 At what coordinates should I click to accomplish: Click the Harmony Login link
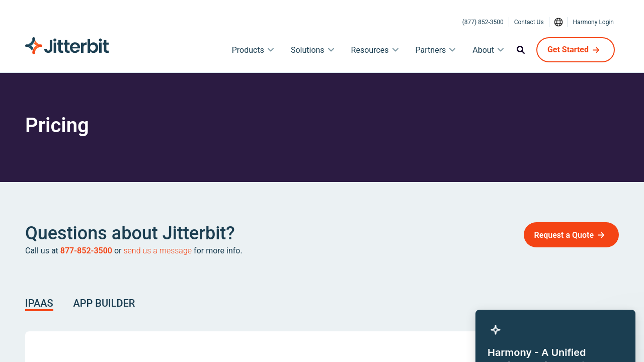point(593,22)
